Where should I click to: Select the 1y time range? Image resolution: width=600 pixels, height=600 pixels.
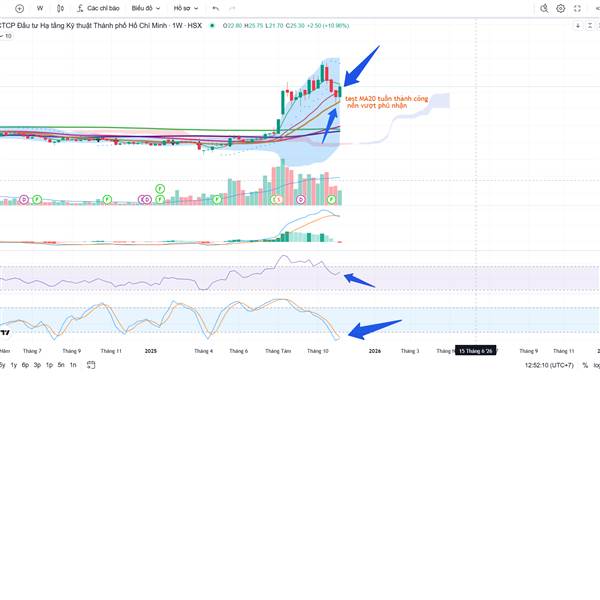click(14, 365)
